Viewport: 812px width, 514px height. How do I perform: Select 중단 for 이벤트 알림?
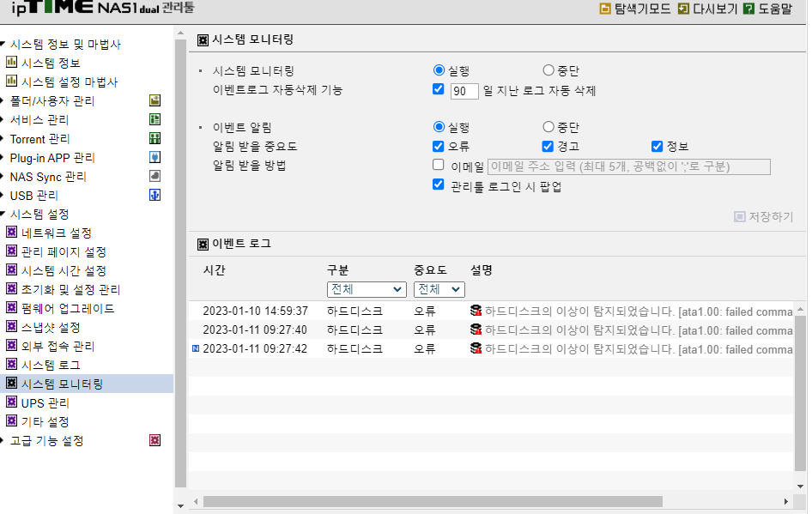(x=548, y=127)
